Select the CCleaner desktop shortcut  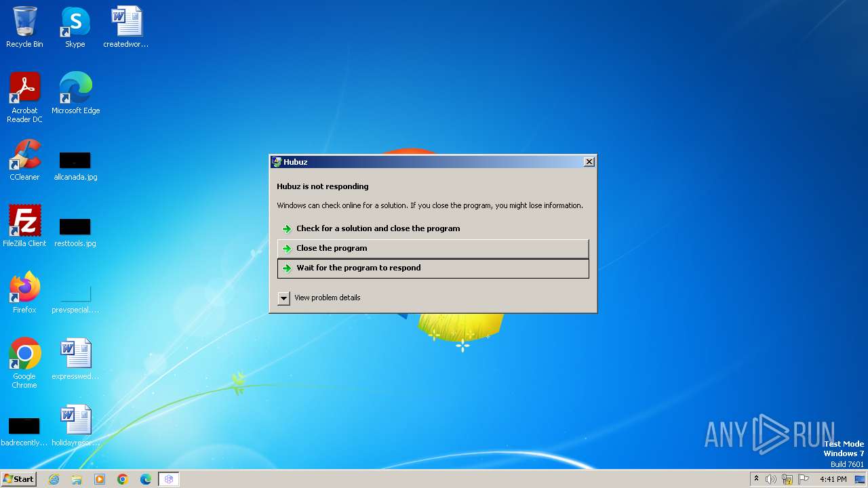pos(24,160)
